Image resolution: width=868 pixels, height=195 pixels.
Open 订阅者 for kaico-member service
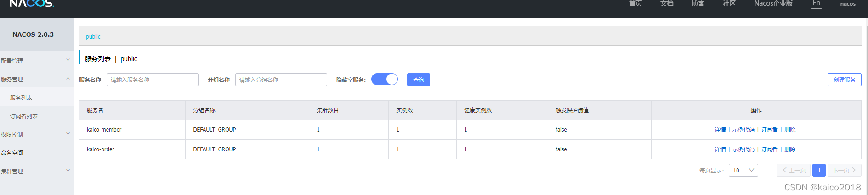pos(769,130)
